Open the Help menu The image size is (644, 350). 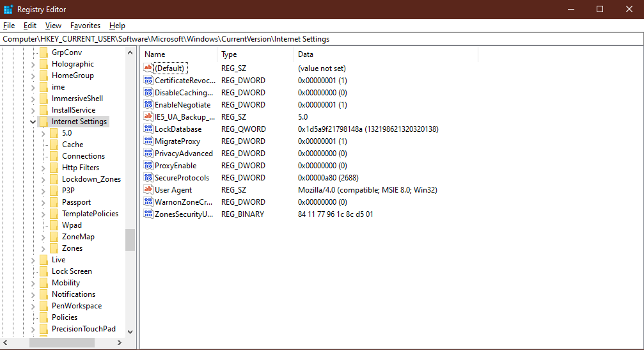[117, 26]
